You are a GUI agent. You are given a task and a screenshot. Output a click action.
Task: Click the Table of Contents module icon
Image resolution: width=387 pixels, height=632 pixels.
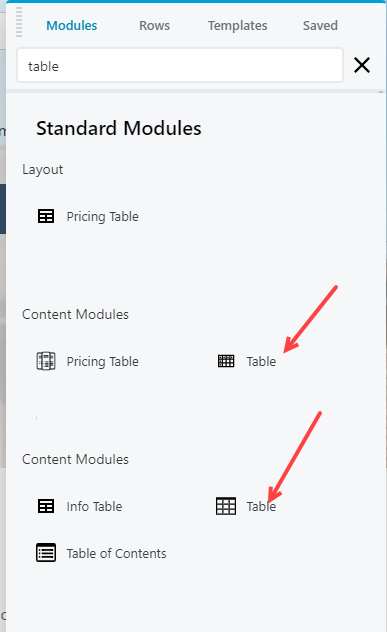click(x=46, y=553)
